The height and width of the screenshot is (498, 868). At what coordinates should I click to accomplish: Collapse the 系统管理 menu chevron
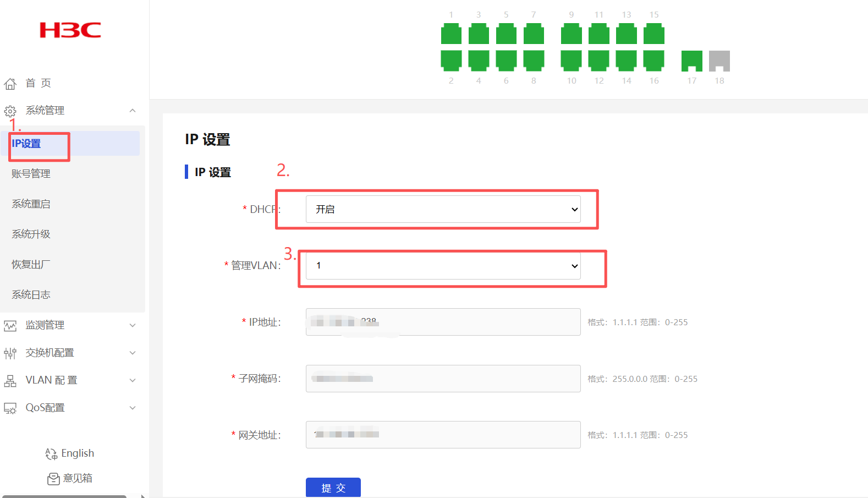pos(133,111)
